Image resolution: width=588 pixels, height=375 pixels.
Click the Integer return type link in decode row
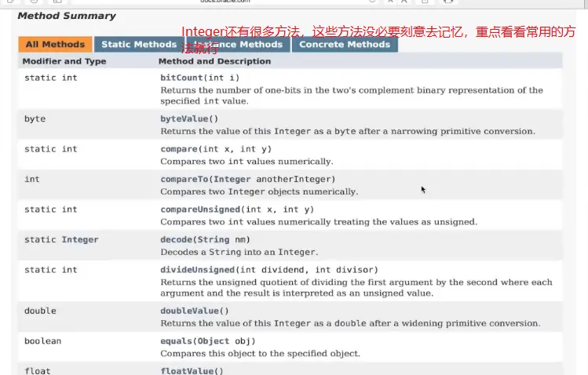click(80, 239)
